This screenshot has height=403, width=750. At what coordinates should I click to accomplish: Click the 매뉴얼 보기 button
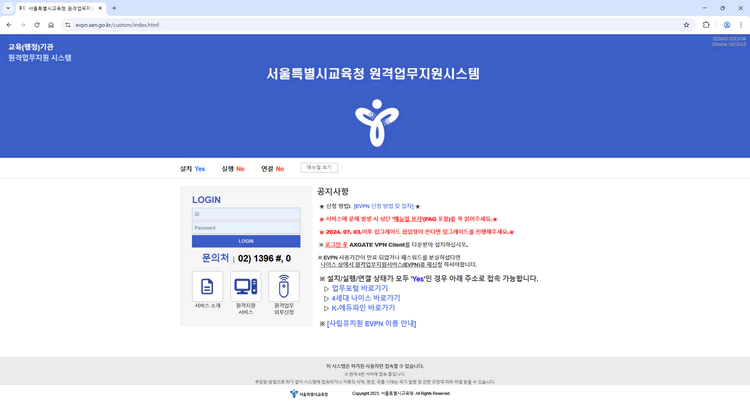(x=319, y=168)
